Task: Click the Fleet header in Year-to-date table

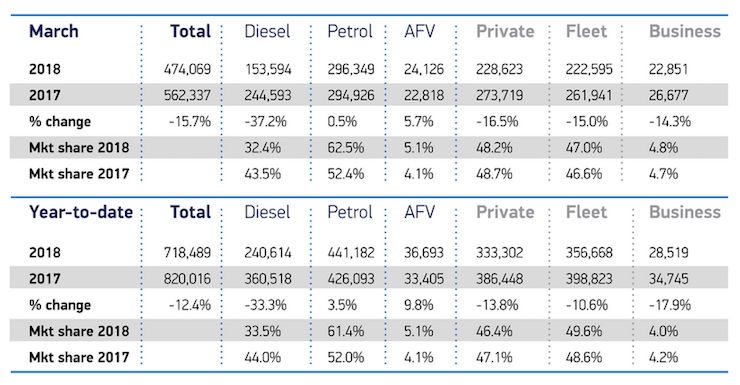Action: (586, 212)
